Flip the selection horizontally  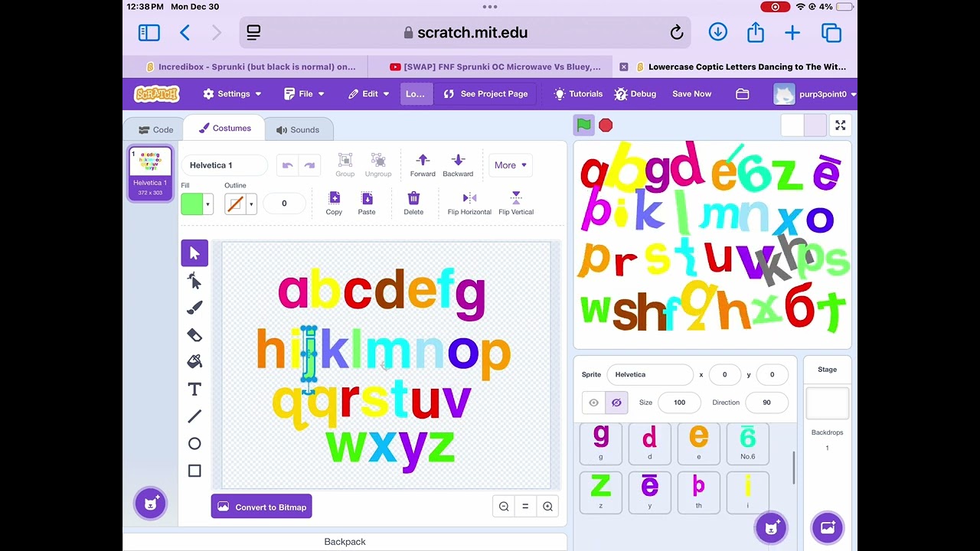point(469,203)
